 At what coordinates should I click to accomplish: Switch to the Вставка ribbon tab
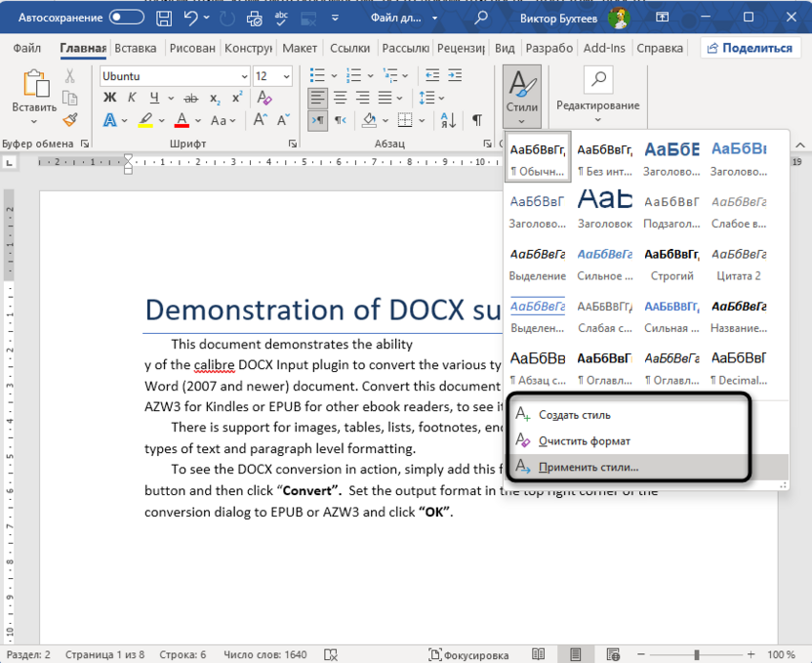coord(134,47)
